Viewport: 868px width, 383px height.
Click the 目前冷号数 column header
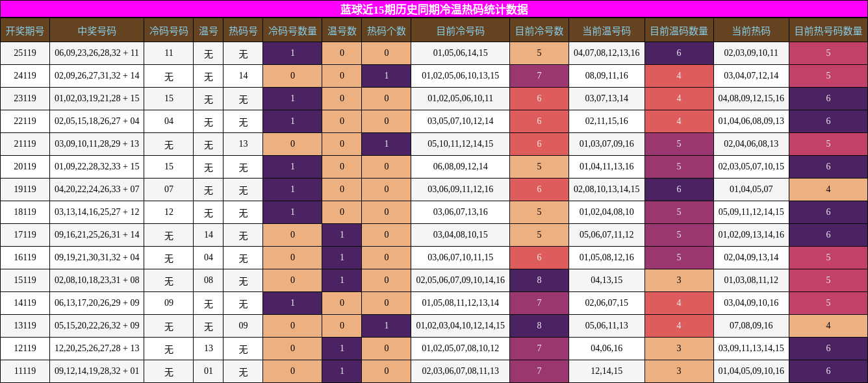(x=539, y=31)
